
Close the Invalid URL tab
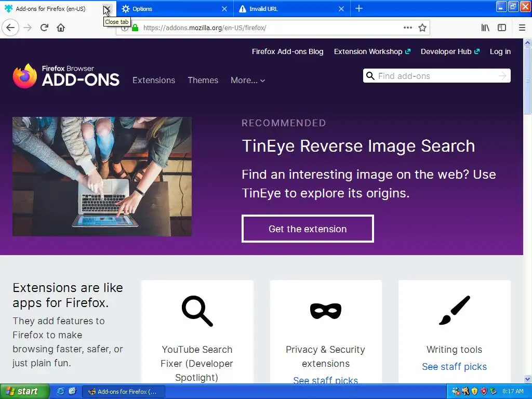[x=341, y=9]
